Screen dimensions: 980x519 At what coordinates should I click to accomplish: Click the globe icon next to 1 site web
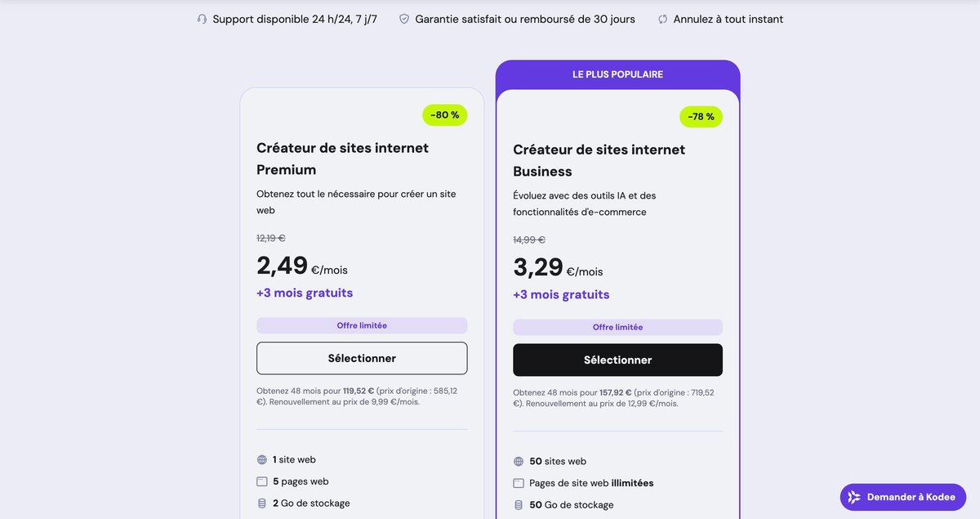(261, 459)
